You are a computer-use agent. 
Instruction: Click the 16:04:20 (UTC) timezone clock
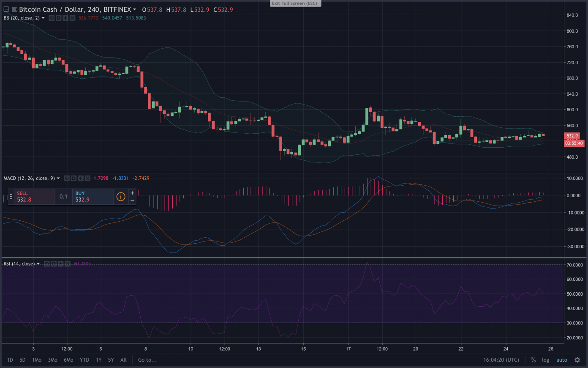point(501,360)
